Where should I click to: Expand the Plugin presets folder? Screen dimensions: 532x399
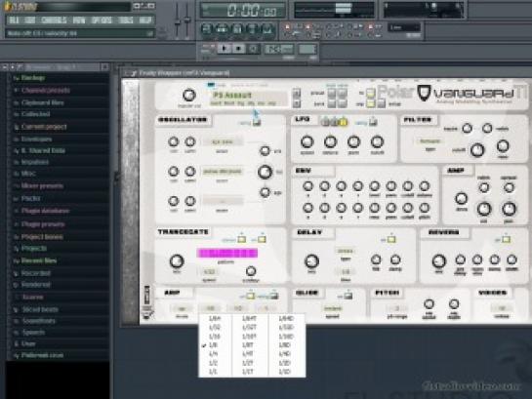pyautogui.click(x=43, y=224)
